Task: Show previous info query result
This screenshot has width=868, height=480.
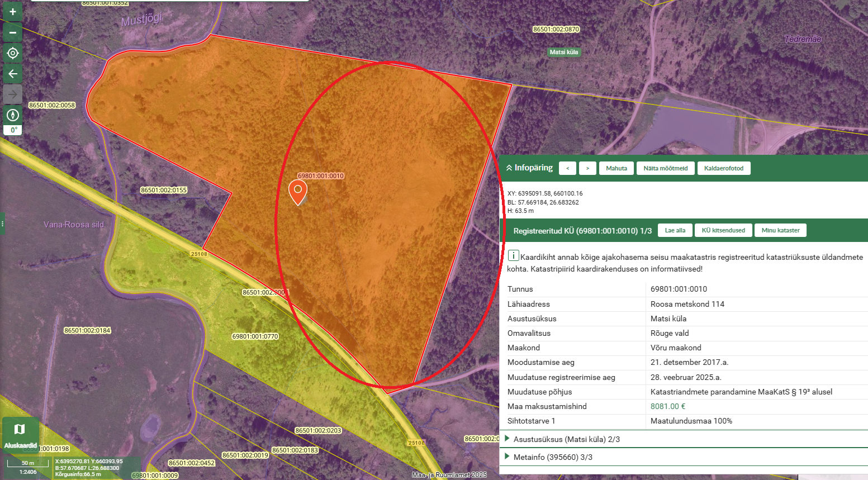Action: (x=567, y=168)
